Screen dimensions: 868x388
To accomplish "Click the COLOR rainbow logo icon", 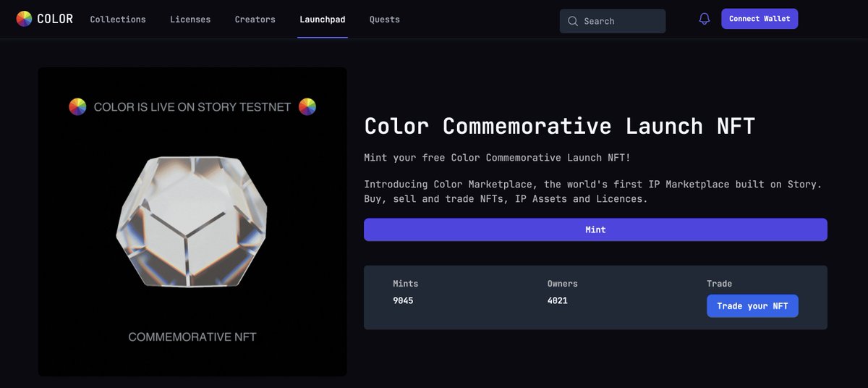I will 24,19.
